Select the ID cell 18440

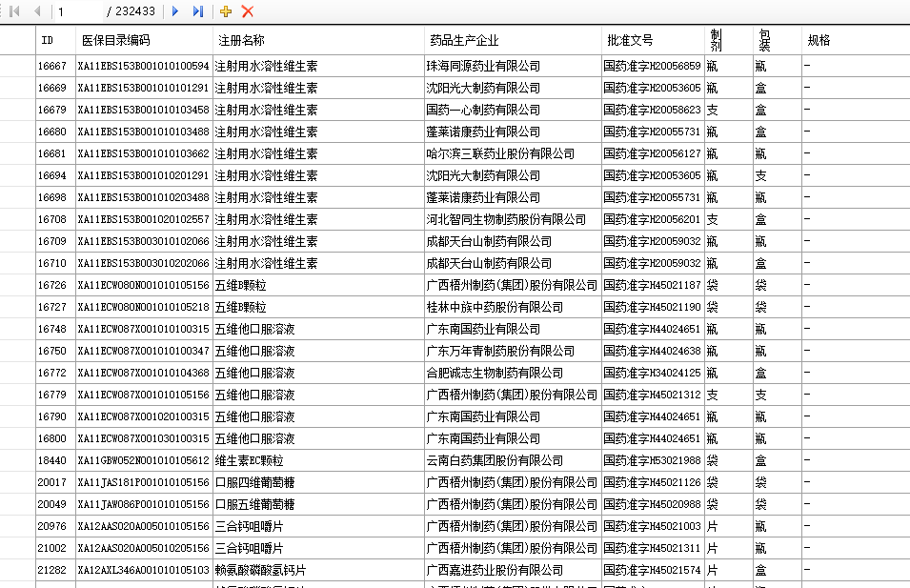tap(55, 461)
